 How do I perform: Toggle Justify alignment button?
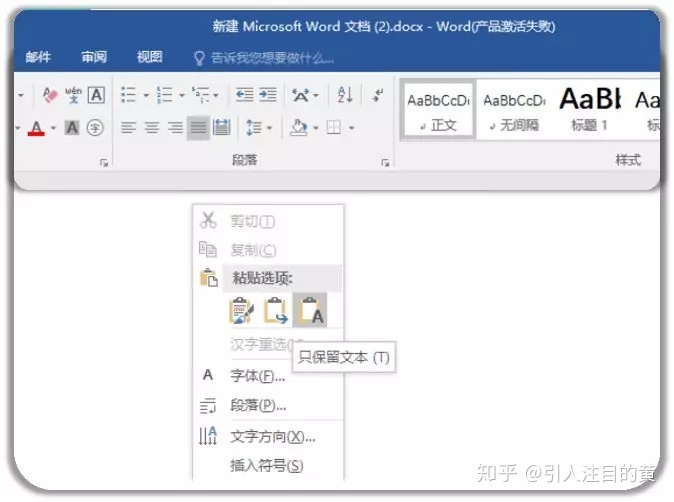coord(198,128)
